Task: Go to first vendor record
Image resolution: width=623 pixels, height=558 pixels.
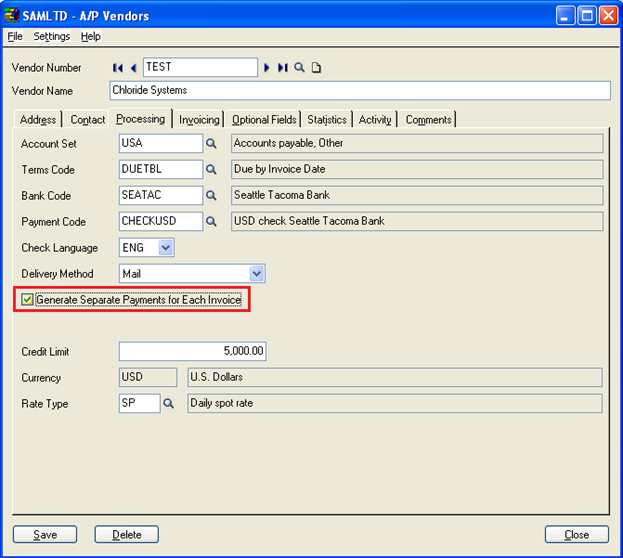Action: (x=118, y=68)
